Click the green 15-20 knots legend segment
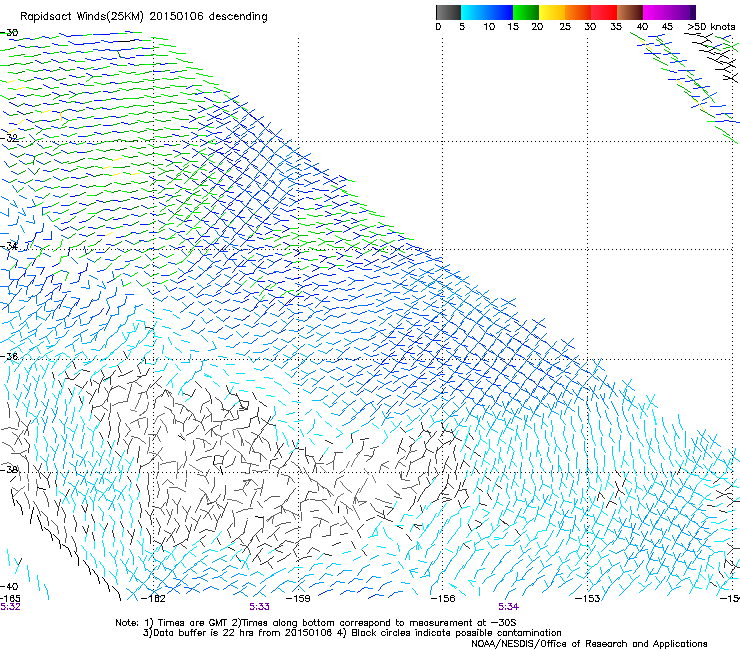The width and height of the screenshot is (740, 650). click(526, 12)
